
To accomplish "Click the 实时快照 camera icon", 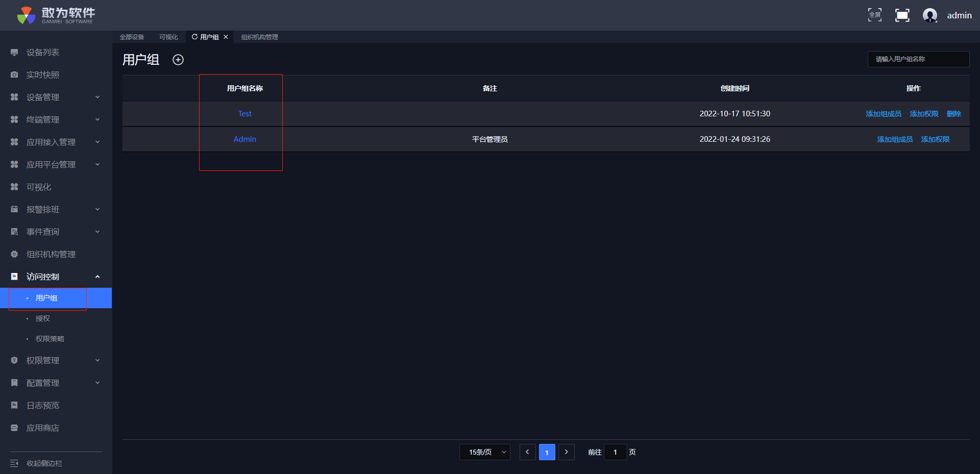I will [14, 75].
